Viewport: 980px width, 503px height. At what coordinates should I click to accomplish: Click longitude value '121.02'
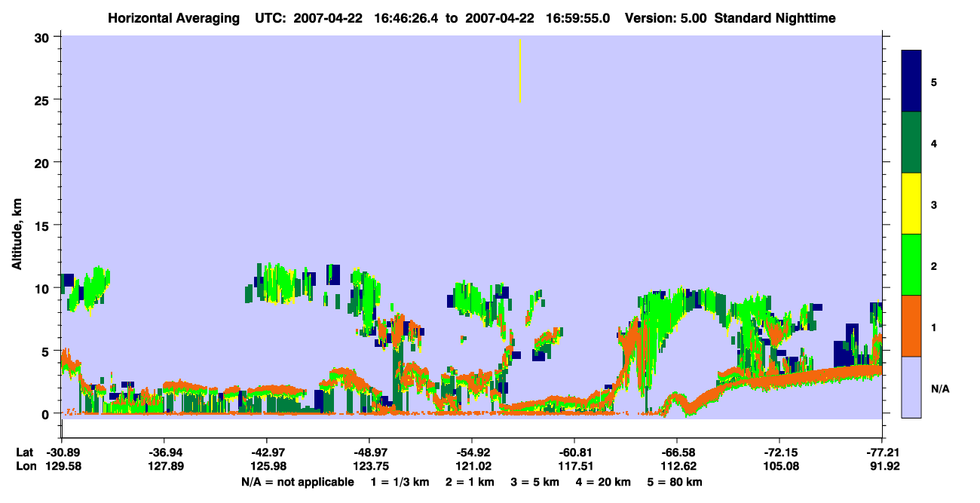point(472,466)
